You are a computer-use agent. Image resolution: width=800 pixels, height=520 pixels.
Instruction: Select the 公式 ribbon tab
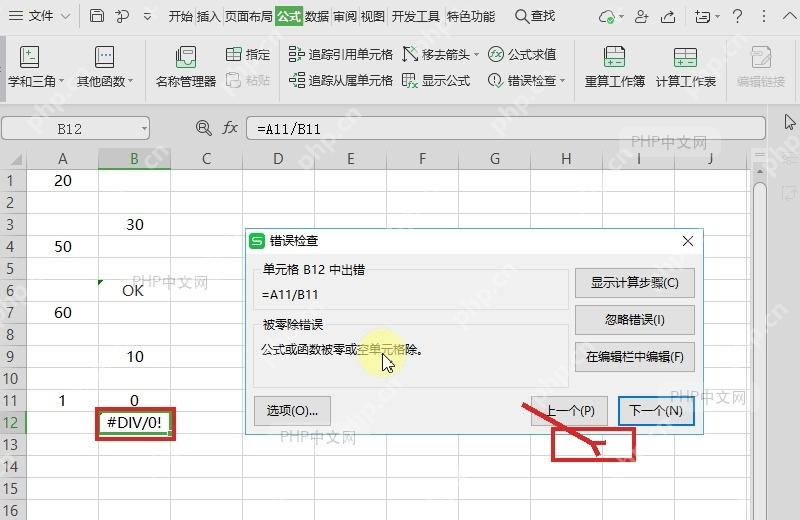pos(289,16)
